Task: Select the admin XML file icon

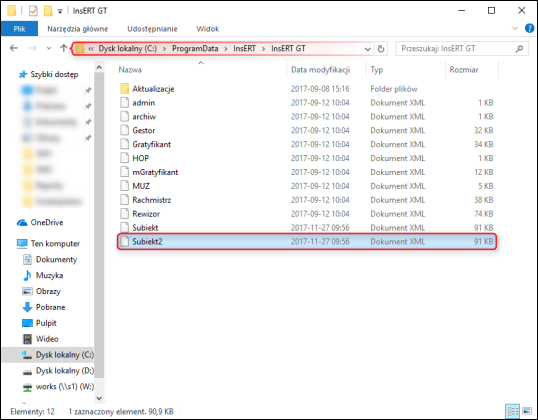Action: [125, 103]
